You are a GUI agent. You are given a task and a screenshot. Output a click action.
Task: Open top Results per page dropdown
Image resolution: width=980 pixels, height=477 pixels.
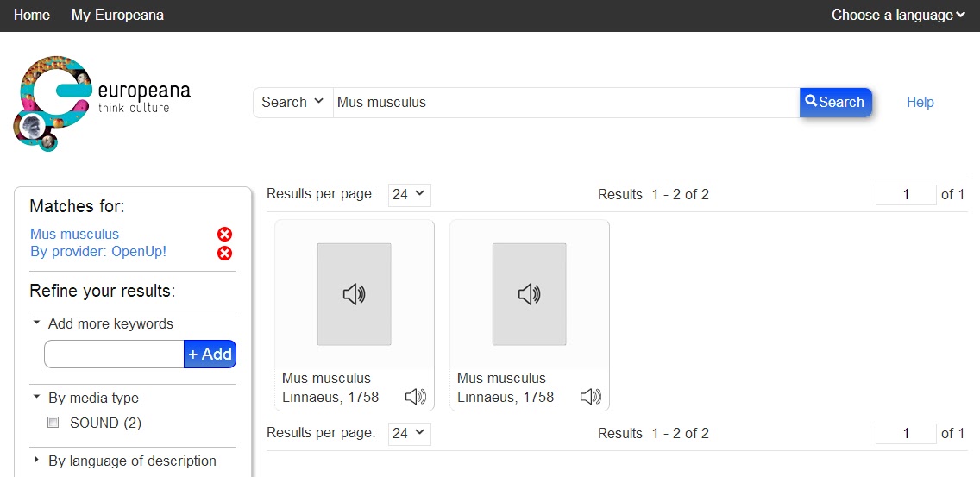410,194
